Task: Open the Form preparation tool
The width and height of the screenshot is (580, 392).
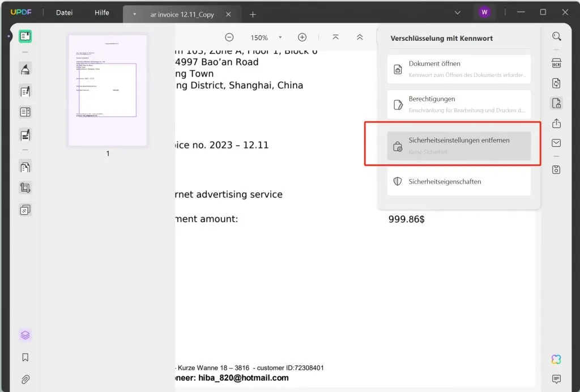Action: click(25, 112)
